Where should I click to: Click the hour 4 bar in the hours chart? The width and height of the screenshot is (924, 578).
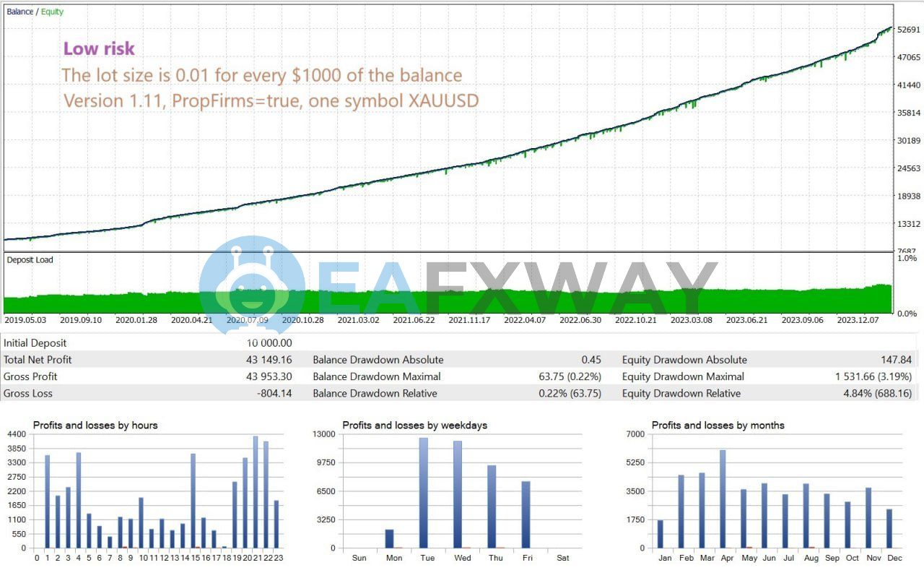[79, 500]
